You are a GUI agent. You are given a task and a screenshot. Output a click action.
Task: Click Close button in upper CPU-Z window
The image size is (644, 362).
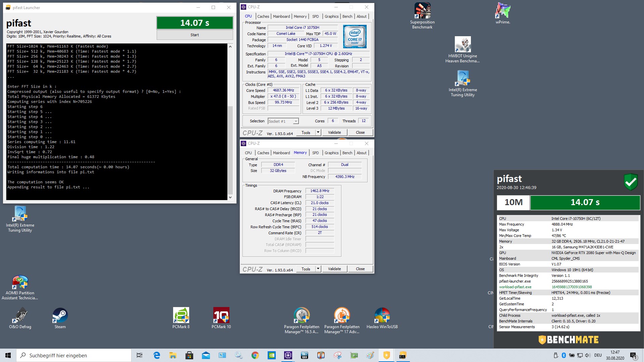(x=360, y=132)
